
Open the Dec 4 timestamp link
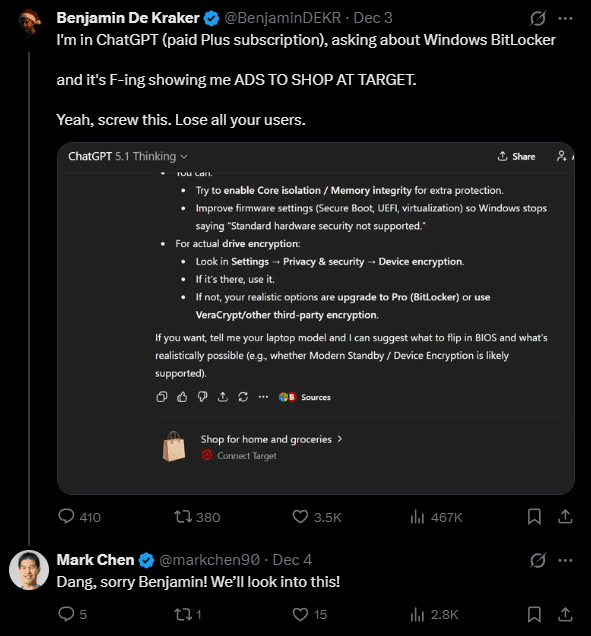pos(292,560)
